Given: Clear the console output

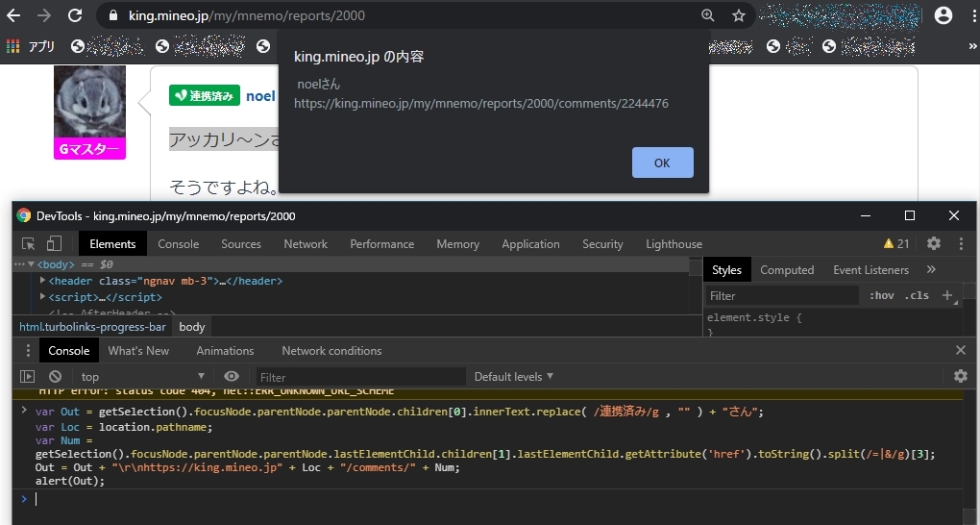Looking at the screenshot, I should click(x=55, y=377).
